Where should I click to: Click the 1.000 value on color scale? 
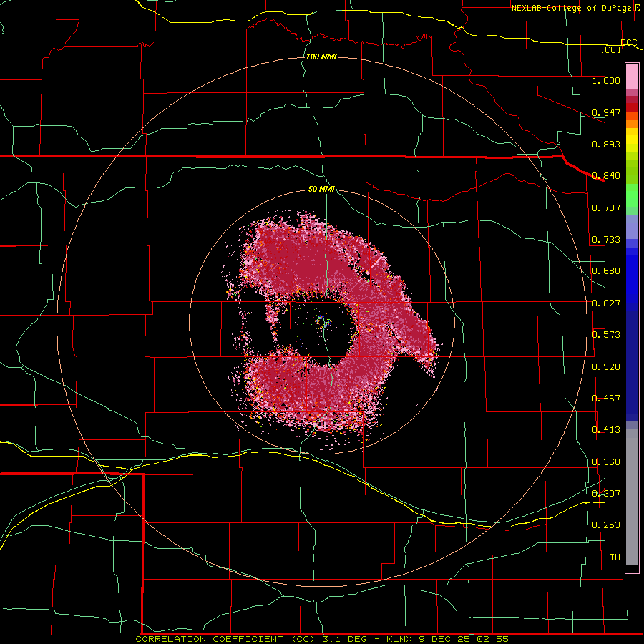pos(606,80)
